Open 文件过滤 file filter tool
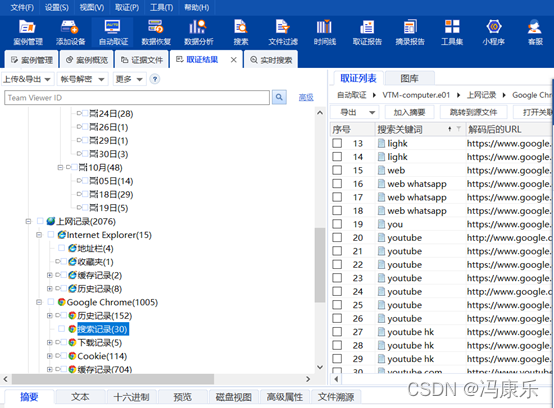Image resolution: width=554 pixels, height=408 pixels. (283, 32)
